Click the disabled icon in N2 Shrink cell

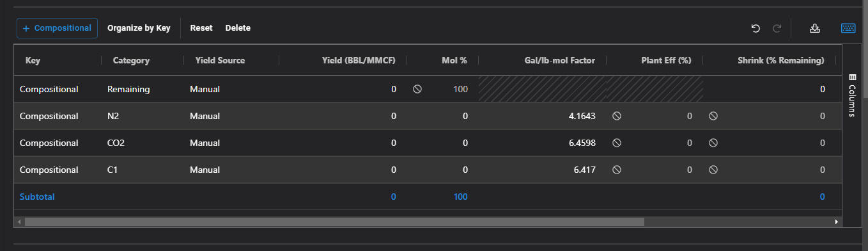713,117
